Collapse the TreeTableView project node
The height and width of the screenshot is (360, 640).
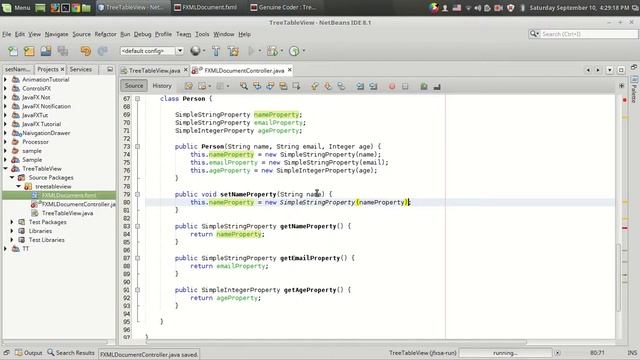pyautogui.click(x=5, y=169)
